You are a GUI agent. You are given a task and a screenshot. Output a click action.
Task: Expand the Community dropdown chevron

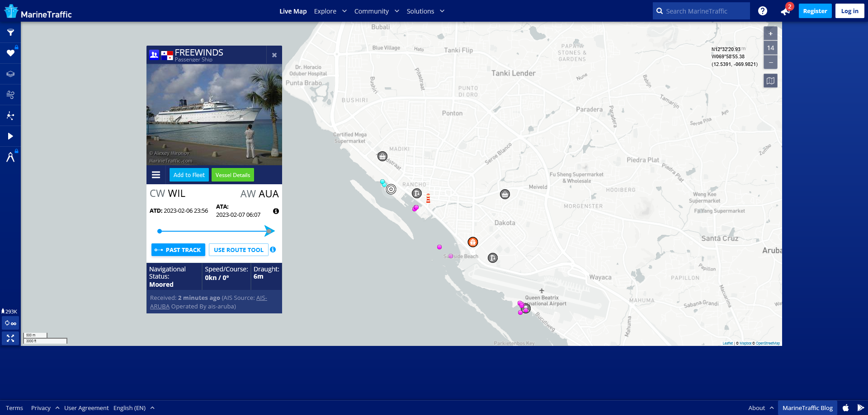click(x=397, y=11)
